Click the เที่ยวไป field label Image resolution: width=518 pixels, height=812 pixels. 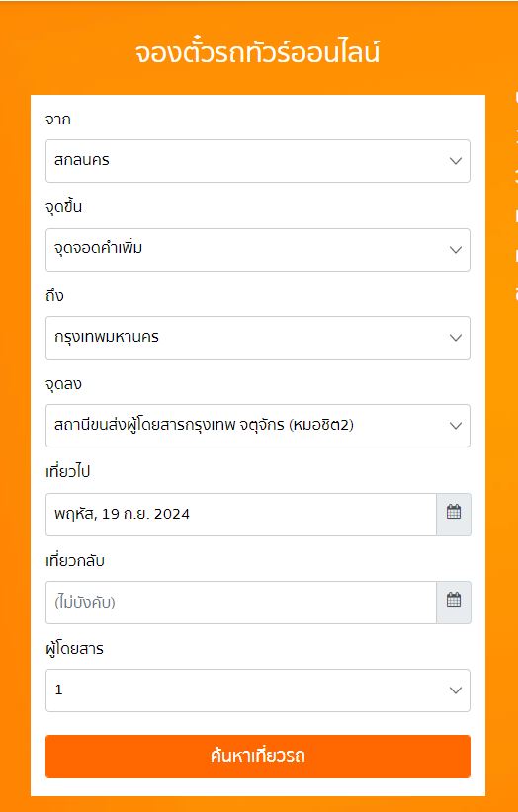68,472
